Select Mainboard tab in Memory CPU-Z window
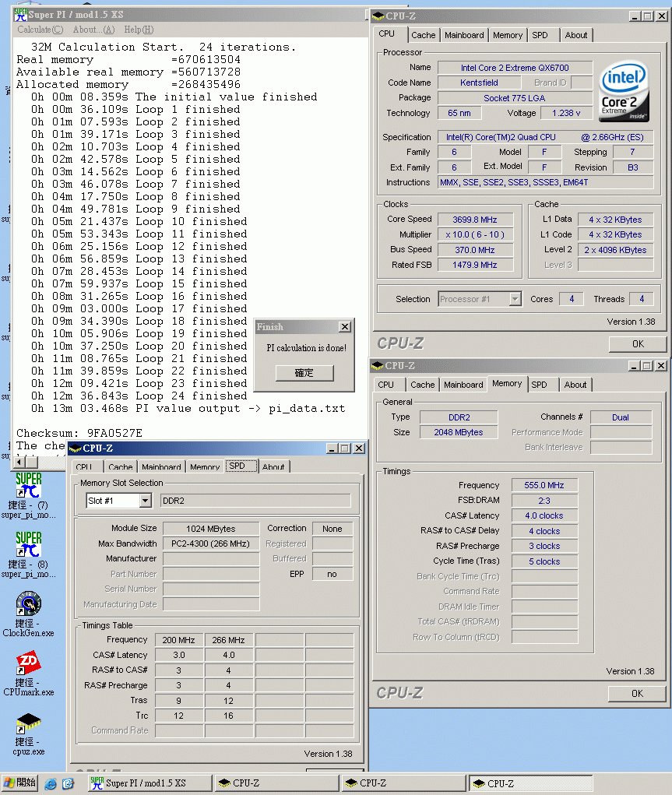This screenshot has width=672, height=795. tap(463, 385)
